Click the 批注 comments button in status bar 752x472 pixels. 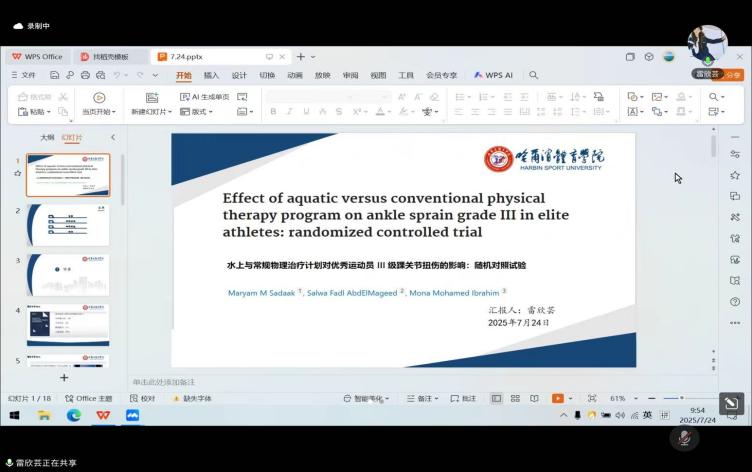463,399
